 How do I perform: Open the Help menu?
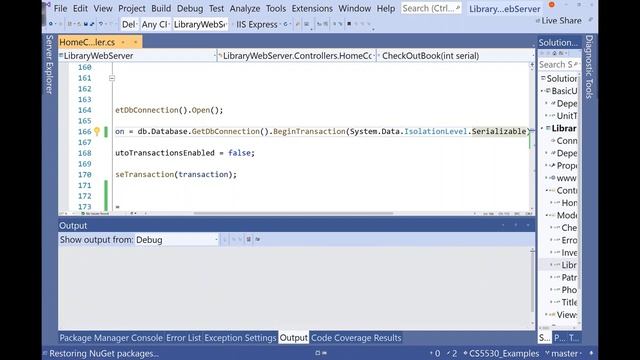(385, 8)
